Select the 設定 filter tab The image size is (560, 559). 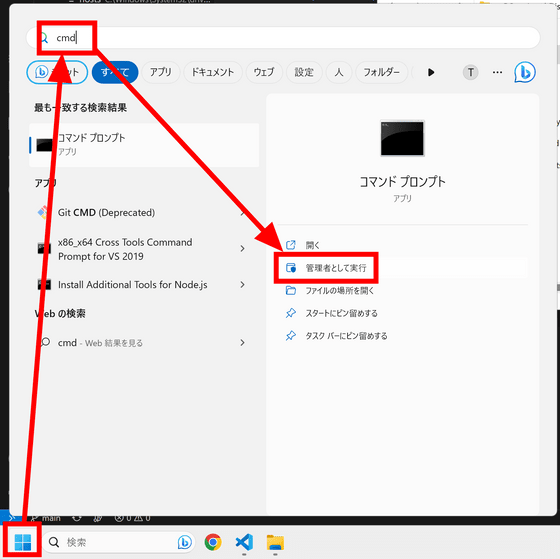[x=304, y=72]
